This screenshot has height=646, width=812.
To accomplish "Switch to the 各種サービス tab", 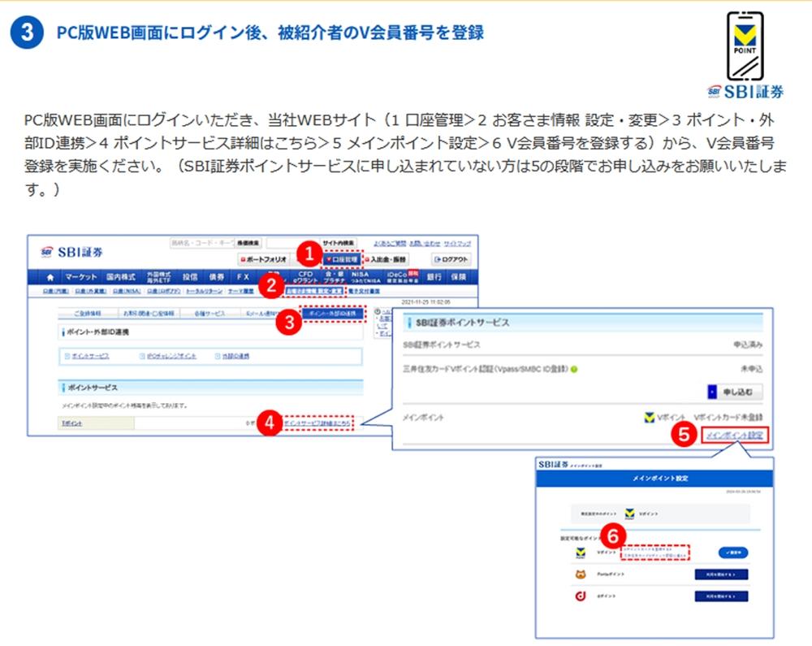I will (209, 314).
